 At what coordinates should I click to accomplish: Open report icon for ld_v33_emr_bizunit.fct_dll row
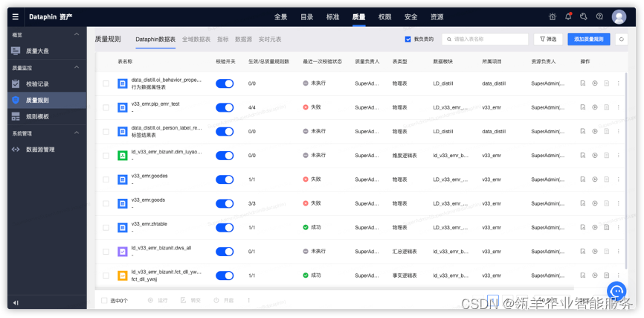click(606, 276)
